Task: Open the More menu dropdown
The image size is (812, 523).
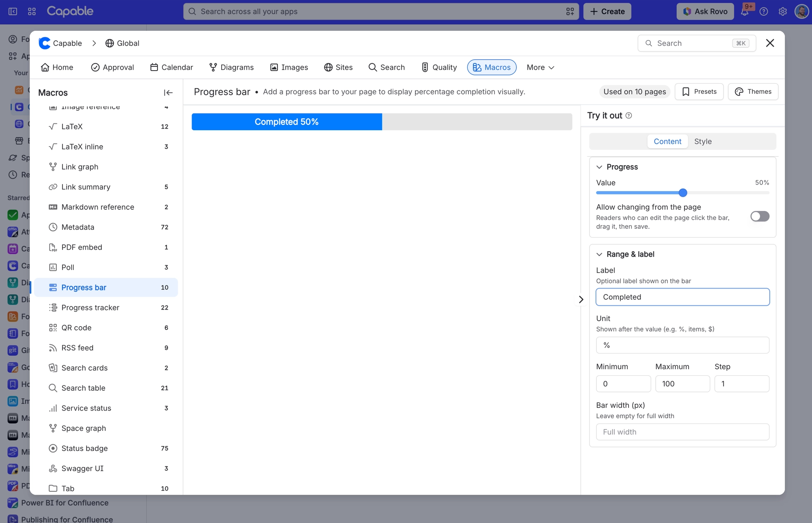Action: click(x=540, y=67)
